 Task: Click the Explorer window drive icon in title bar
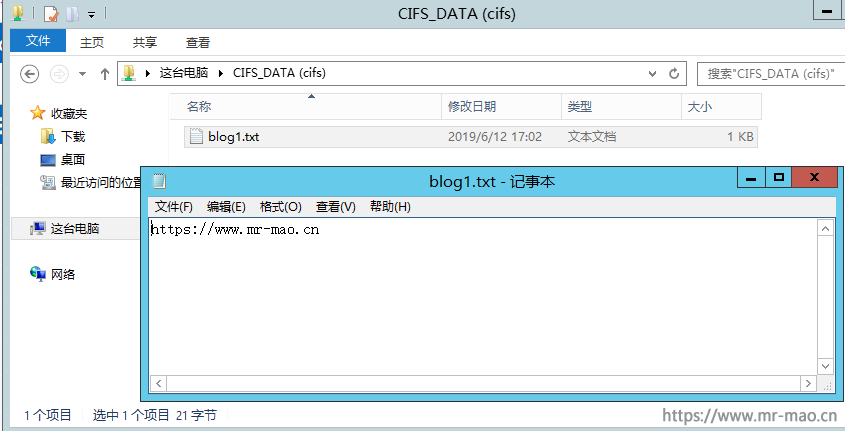[x=17, y=12]
